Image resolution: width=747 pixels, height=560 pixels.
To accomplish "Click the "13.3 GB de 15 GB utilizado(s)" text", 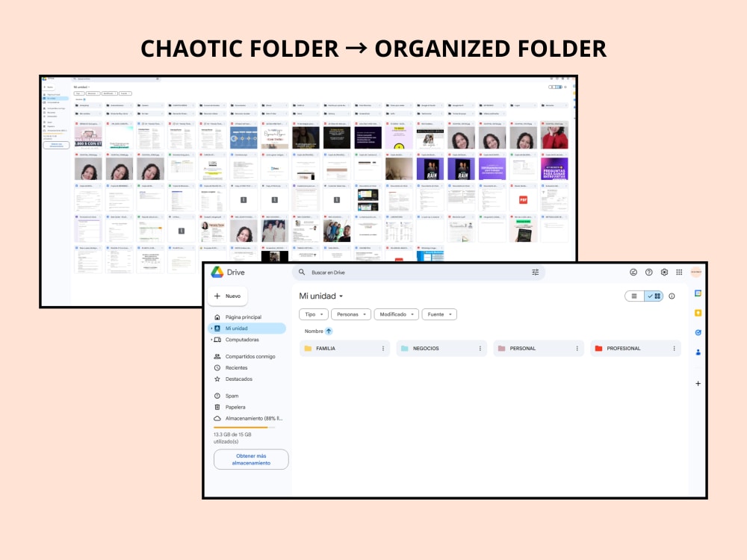I will 232,438.
